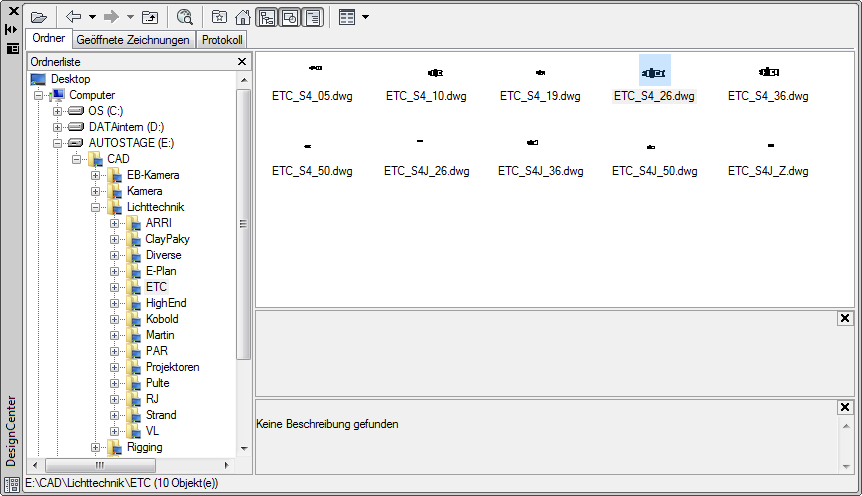The width and height of the screenshot is (862, 496).
Task: Toggle the Tree View button
Action: tap(266, 17)
